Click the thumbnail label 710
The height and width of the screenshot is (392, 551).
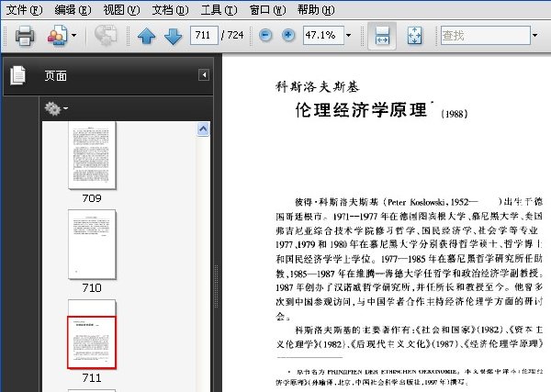(x=92, y=288)
